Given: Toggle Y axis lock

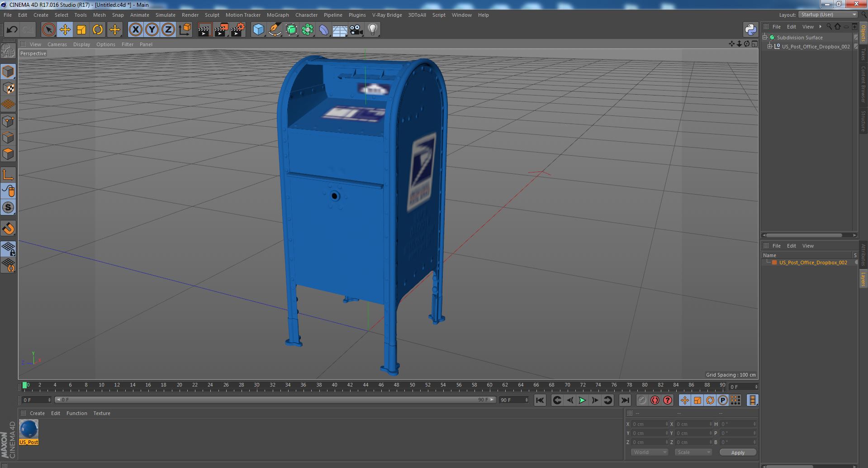Looking at the screenshot, I should coord(152,30).
